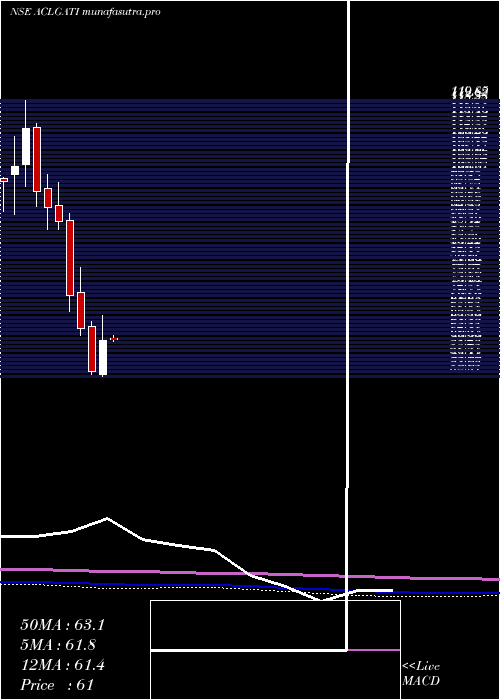Click the NSE ACLGATI munafasutra.pro title
Screen dimensions: 500x700
tap(85, 12)
